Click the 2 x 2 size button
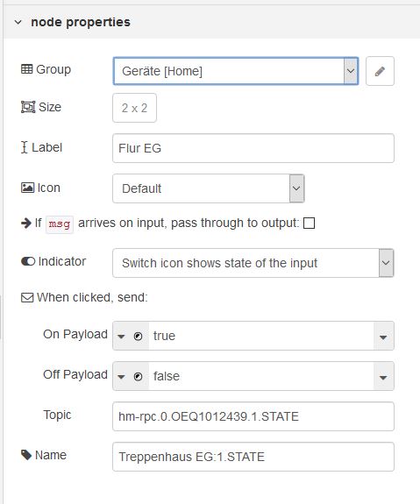 click(134, 108)
